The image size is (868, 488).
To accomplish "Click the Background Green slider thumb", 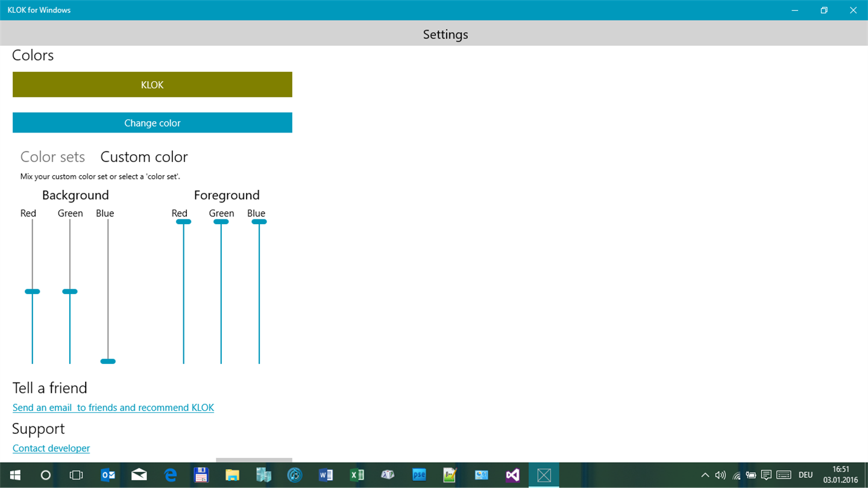I will pyautogui.click(x=70, y=292).
